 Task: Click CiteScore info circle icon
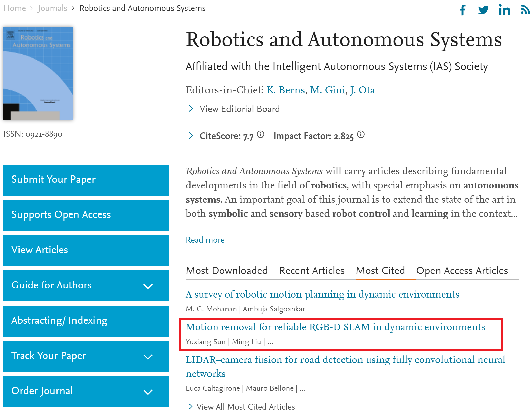260,134
